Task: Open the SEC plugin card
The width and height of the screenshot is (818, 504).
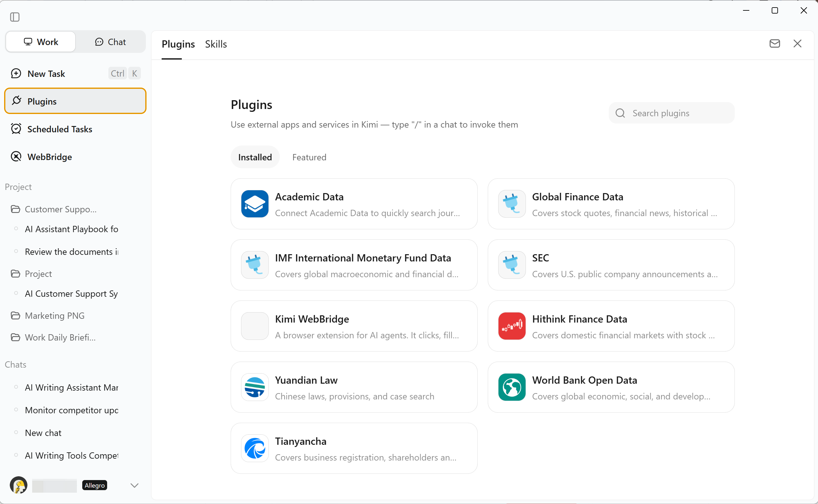Action: tap(611, 265)
